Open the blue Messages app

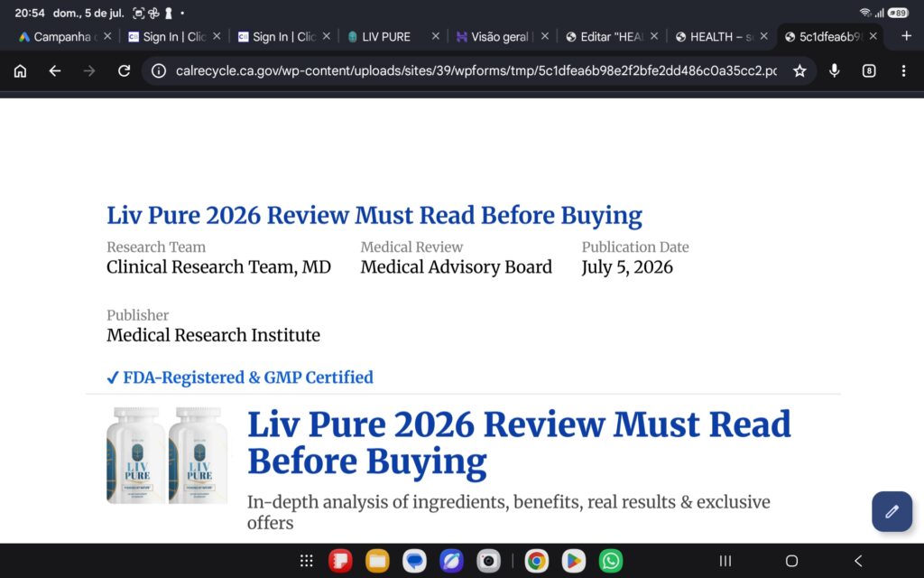point(414,561)
